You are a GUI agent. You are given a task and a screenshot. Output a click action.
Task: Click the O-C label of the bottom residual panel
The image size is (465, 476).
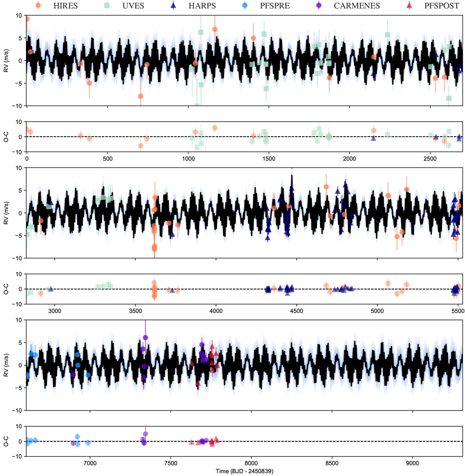pyautogui.click(x=6, y=441)
